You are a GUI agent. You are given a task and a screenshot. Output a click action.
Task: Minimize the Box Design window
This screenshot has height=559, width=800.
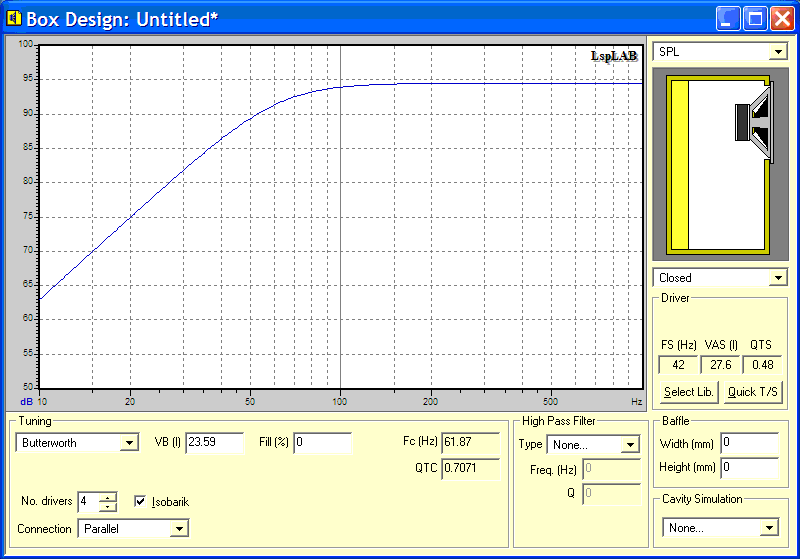[727, 19]
